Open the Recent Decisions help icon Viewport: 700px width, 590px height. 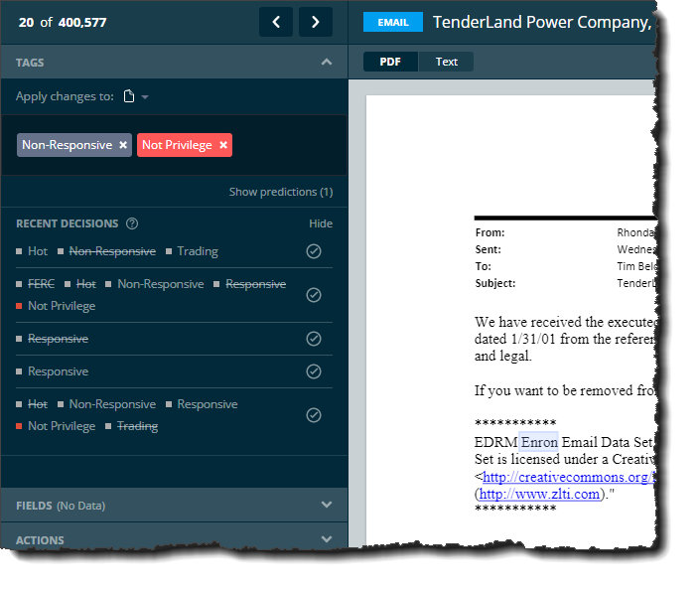132,223
